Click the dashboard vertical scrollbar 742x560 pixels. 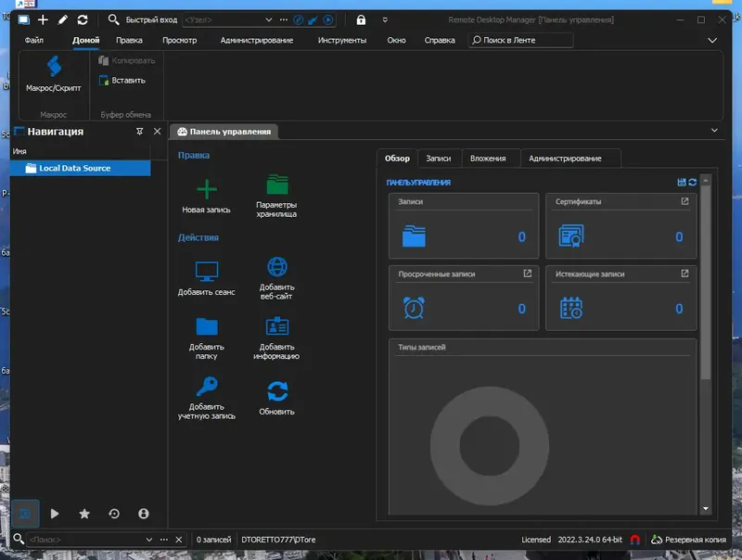(705, 278)
